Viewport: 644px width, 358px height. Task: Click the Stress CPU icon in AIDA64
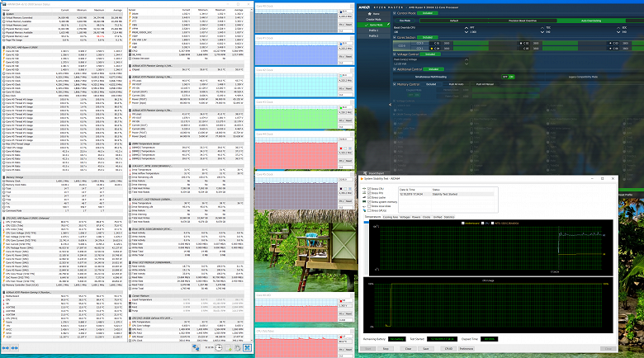pyautogui.click(x=366, y=187)
